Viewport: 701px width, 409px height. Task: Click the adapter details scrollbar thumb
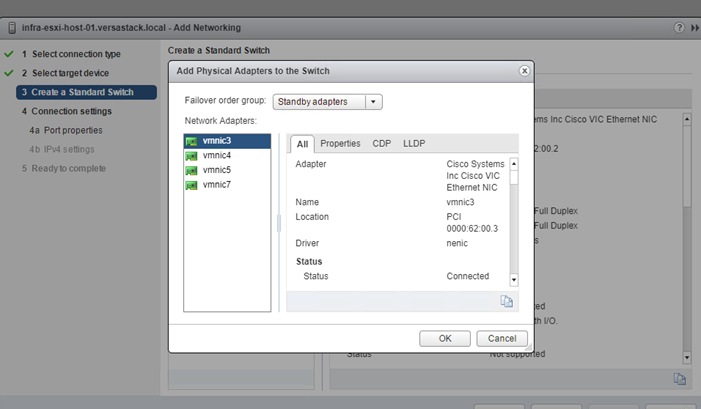(514, 177)
